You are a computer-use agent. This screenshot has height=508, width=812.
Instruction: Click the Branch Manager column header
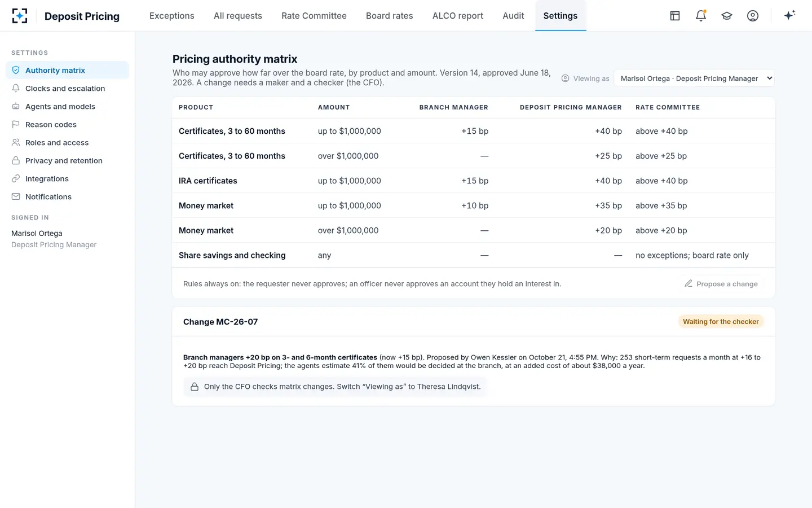[454, 107]
